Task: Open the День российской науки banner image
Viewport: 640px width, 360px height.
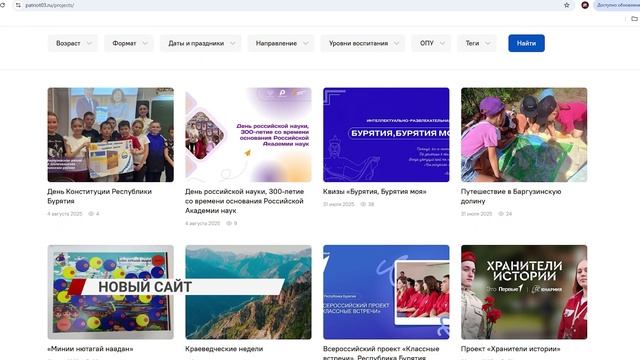Action: [248, 135]
